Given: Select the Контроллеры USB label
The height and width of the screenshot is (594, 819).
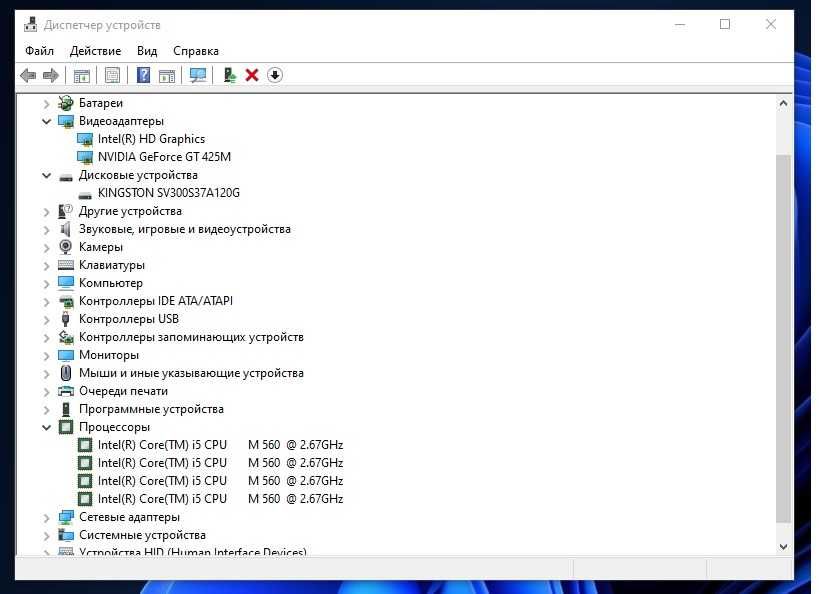Looking at the screenshot, I should [129, 319].
